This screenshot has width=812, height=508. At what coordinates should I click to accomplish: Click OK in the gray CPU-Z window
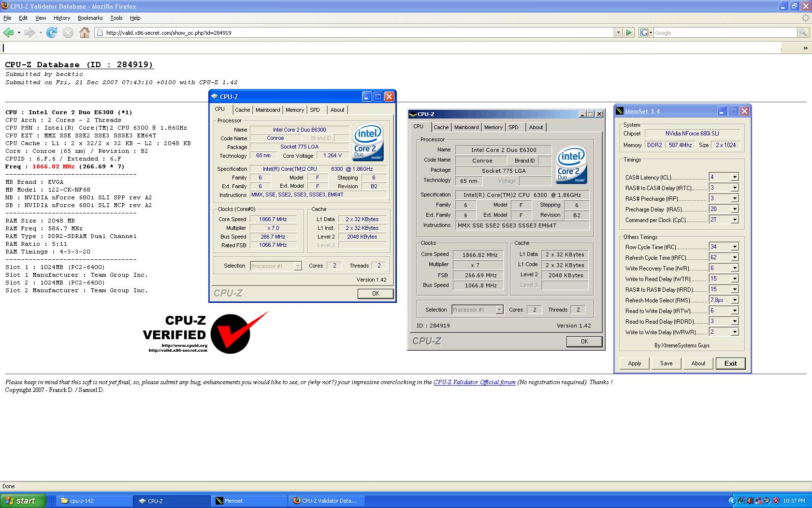[x=584, y=342]
